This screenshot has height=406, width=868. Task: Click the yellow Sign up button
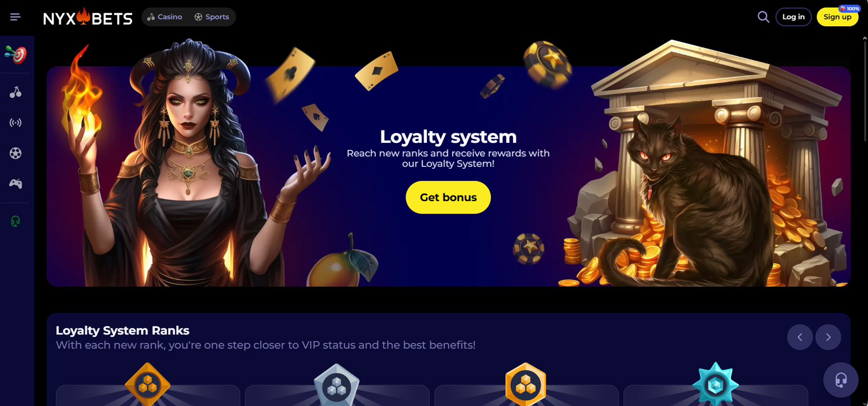point(837,17)
